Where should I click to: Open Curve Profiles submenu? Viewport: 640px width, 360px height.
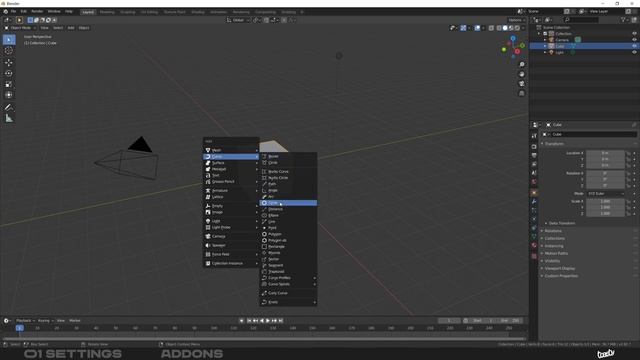tap(288, 278)
